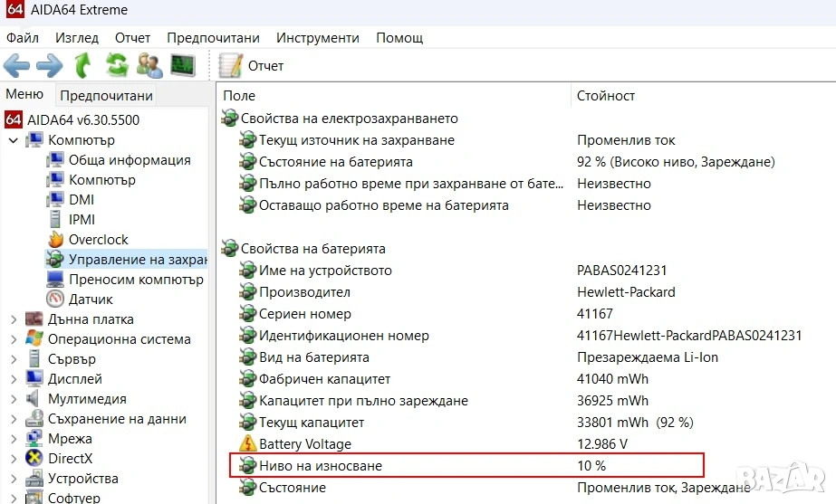Screen dimensions: 836x504
Task: Click the users icon in toolbar
Action: (x=149, y=65)
